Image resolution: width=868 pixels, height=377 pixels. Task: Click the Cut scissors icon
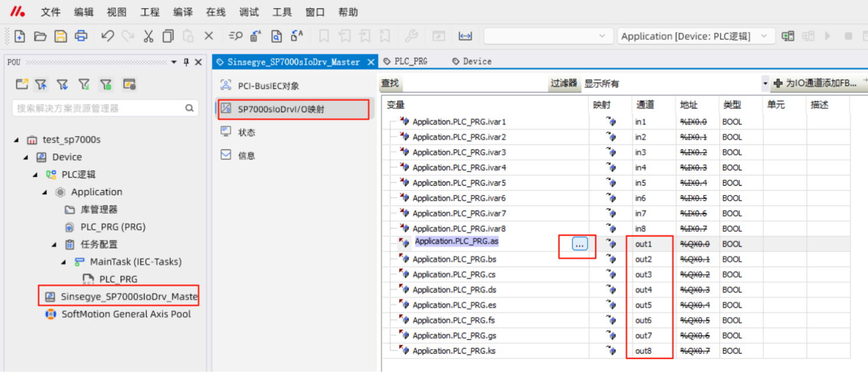[x=148, y=36]
